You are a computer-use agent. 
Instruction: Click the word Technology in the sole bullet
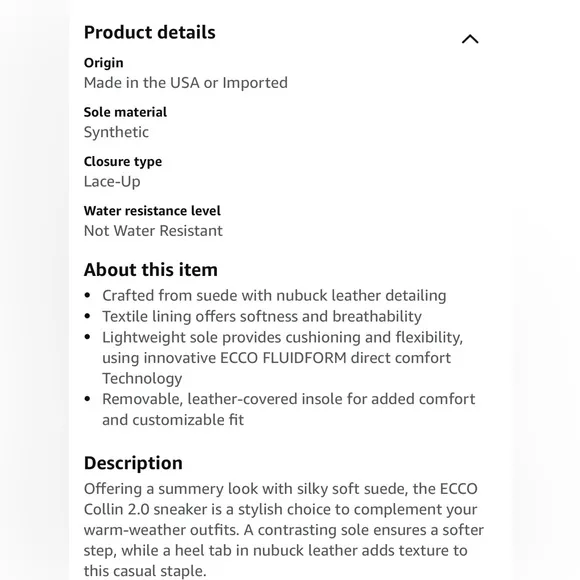click(142, 379)
